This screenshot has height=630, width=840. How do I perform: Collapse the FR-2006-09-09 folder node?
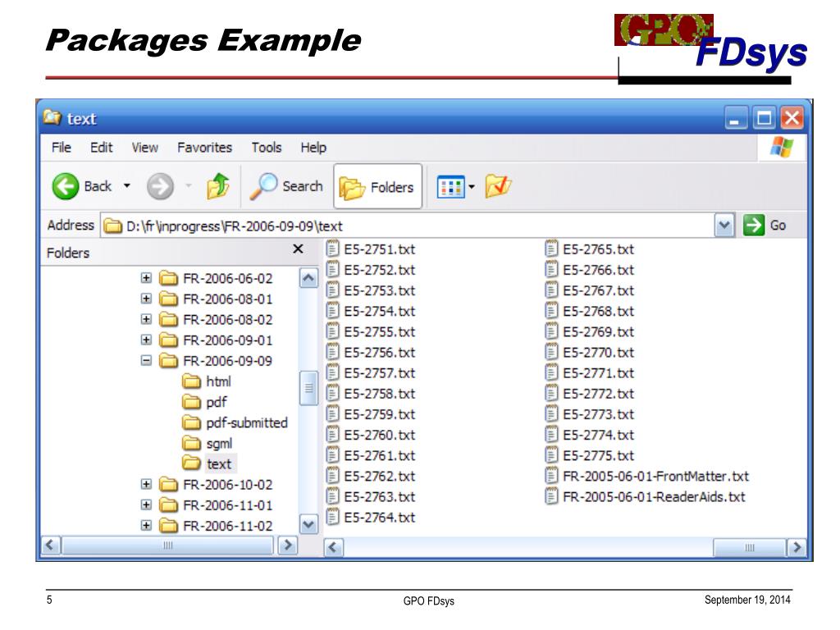coord(146,361)
